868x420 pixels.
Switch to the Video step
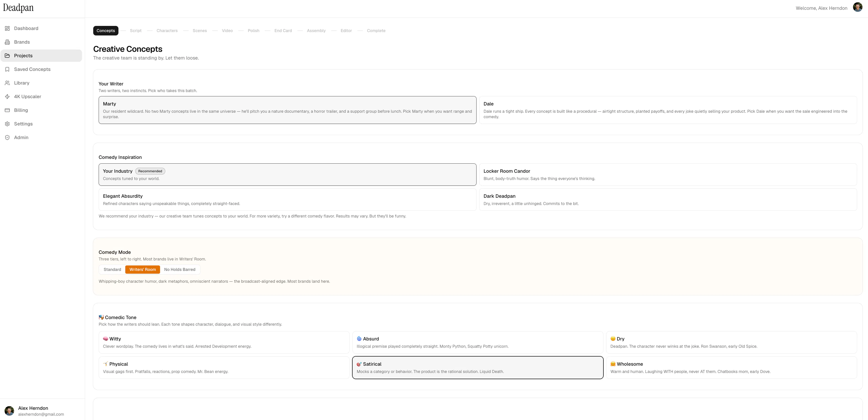tap(227, 31)
